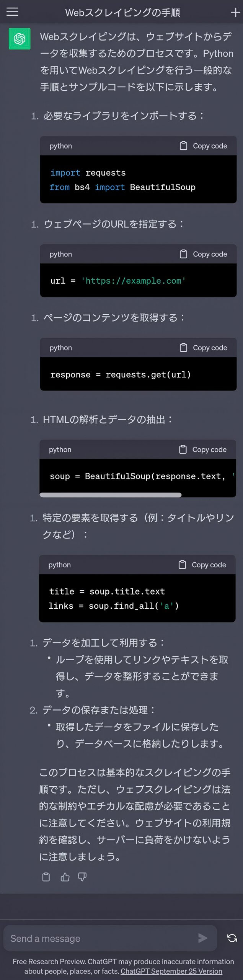
Task: Click the 'https://example.com' string in code
Action: point(133,281)
